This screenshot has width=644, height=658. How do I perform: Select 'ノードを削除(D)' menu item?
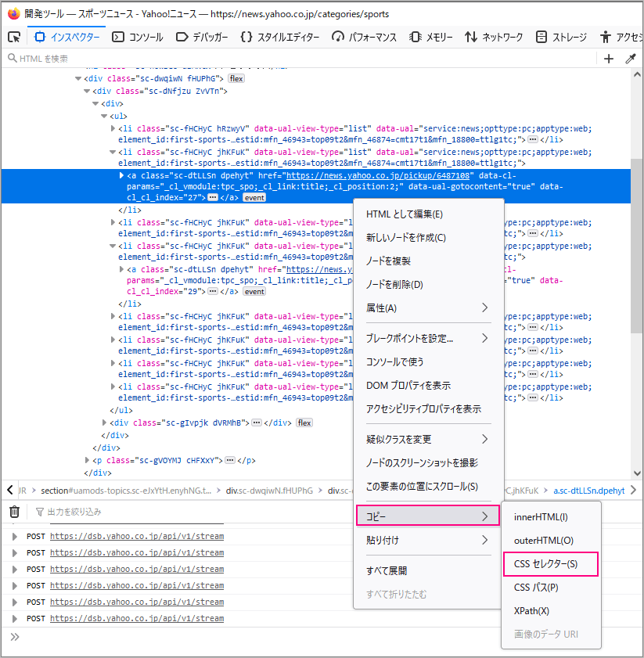pos(429,285)
